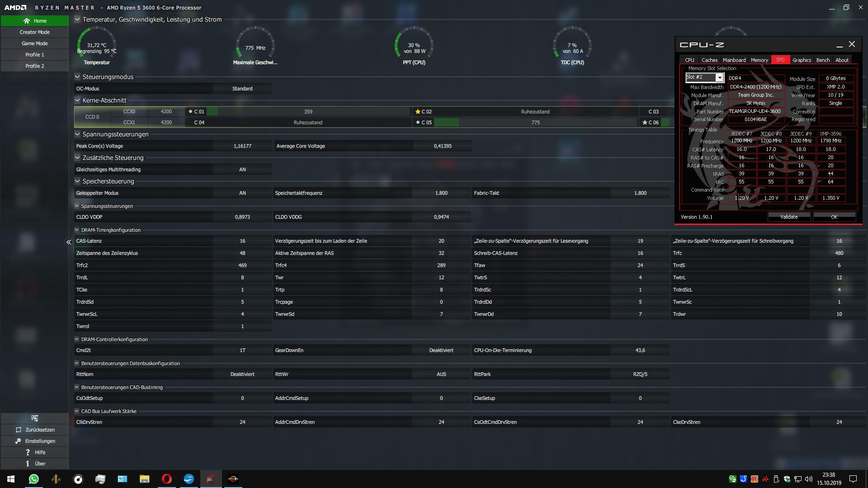Click the Ryzen Master taskbar icon
868x488 pixels.
click(233, 479)
